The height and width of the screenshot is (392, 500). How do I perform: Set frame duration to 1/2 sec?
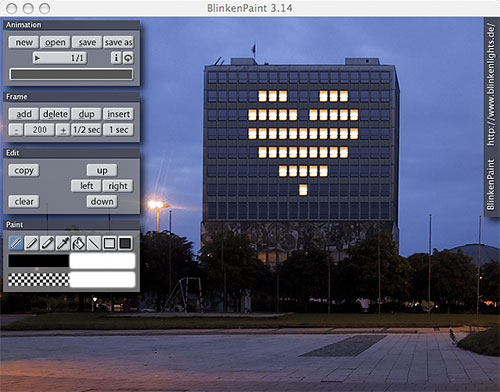(x=86, y=130)
